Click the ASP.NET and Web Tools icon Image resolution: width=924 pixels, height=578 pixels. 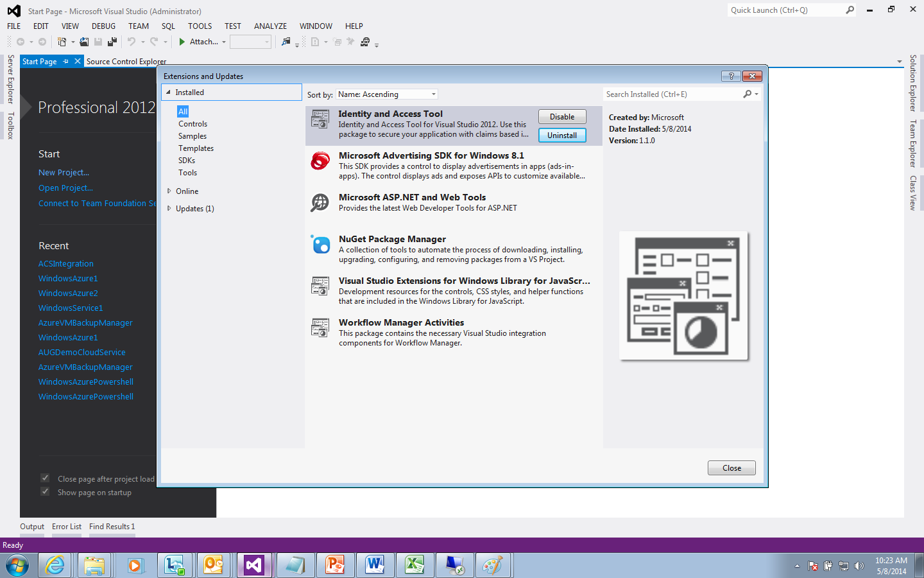[x=320, y=202]
